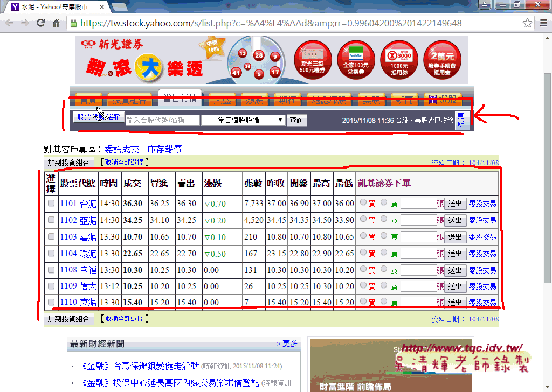Select the 賣 radio for 1102 亞泥
The height and width of the screenshot is (392, 552).
coord(384,219)
